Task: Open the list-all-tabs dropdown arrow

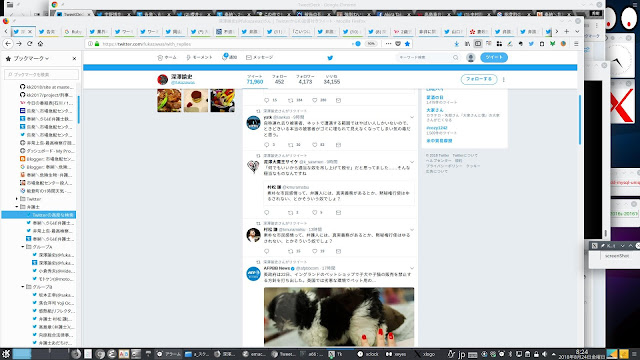Action: (x=577, y=31)
